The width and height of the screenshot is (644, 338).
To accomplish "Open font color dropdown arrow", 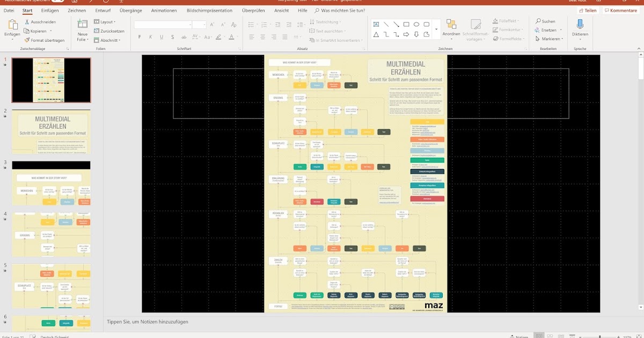I will click(238, 37).
